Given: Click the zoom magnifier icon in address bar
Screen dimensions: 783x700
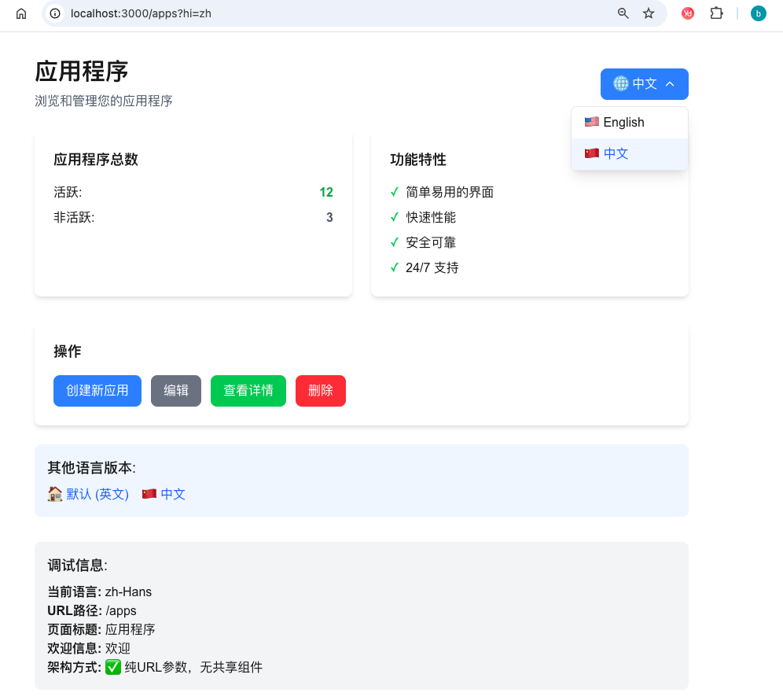Looking at the screenshot, I should [623, 13].
